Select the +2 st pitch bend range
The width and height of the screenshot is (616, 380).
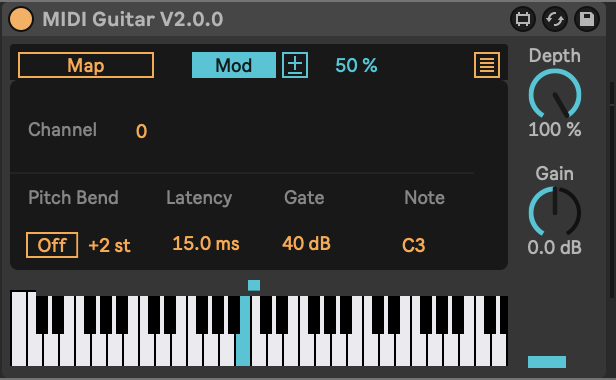point(109,245)
